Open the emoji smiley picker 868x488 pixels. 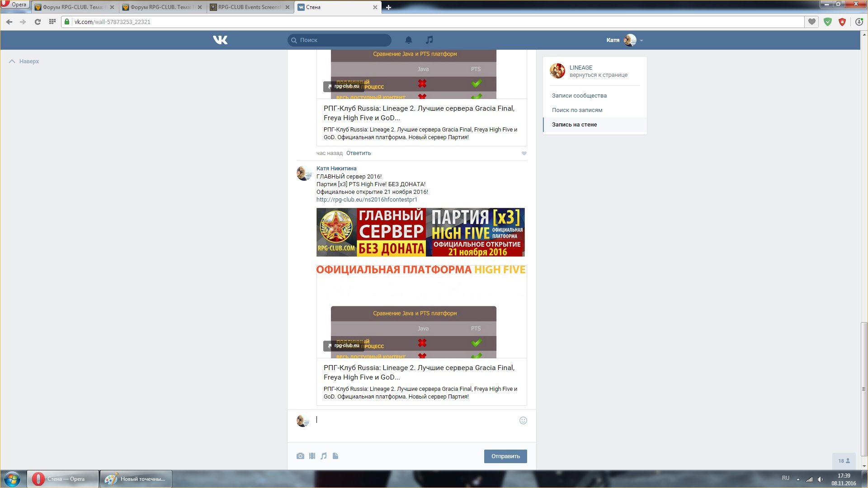click(x=523, y=421)
